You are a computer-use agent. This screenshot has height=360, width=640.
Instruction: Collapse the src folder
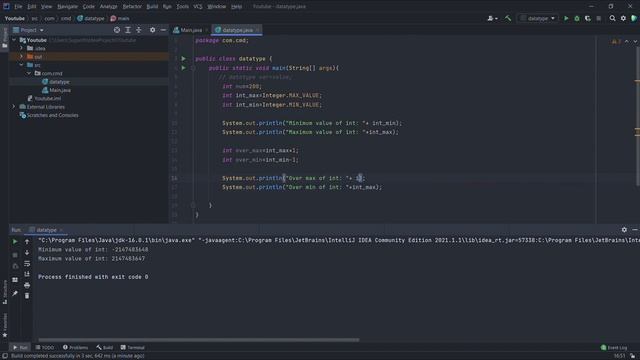[x=22, y=65]
